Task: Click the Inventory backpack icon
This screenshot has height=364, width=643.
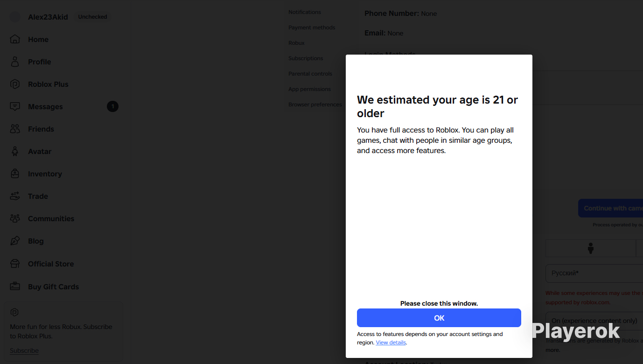Action: coord(15,174)
